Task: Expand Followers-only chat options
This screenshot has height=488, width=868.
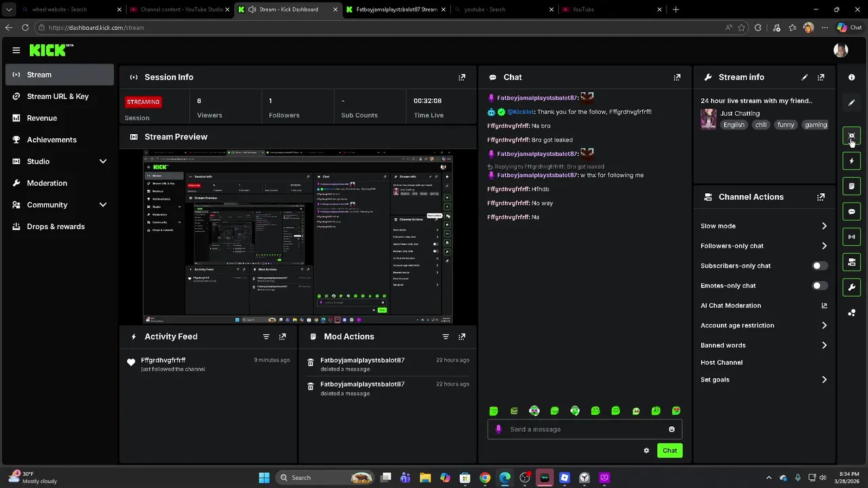Action: coord(824,246)
